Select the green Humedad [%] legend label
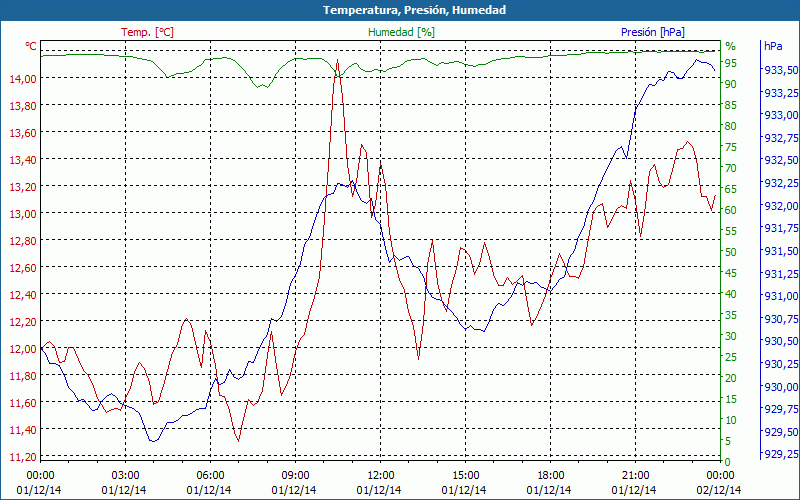Viewport: 800px width, 500px height. 401,32
